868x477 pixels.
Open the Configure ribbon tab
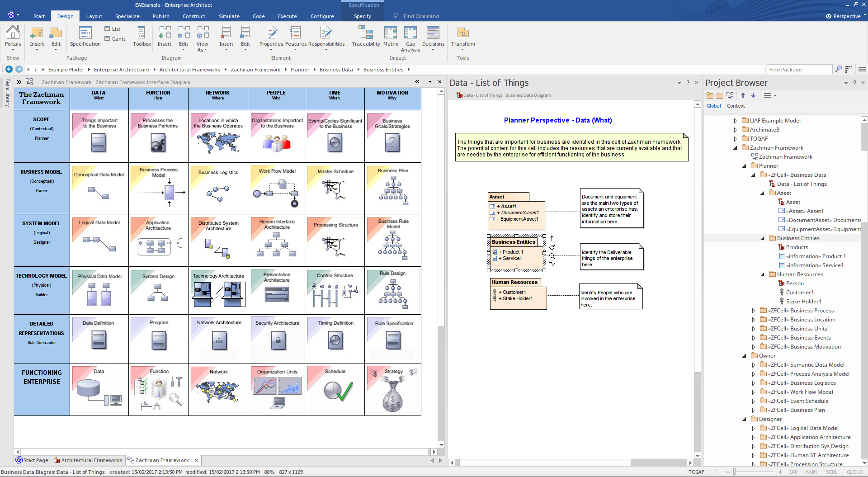(322, 16)
